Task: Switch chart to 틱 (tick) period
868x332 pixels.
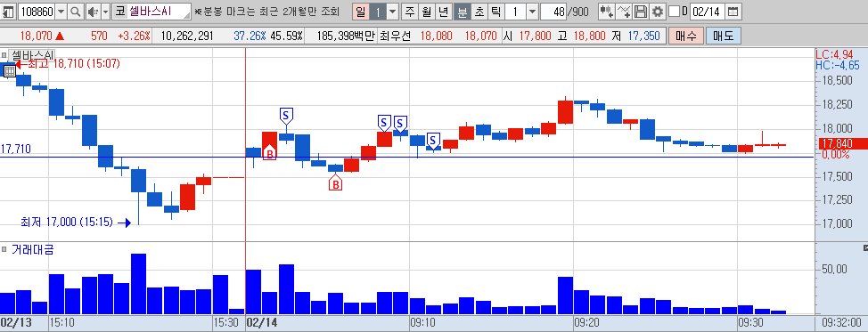Action: click(x=496, y=11)
